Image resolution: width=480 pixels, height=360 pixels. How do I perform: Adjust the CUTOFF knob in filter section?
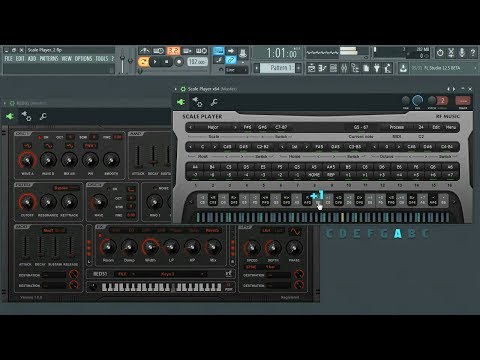pyautogui.click(x=27, y=202)
